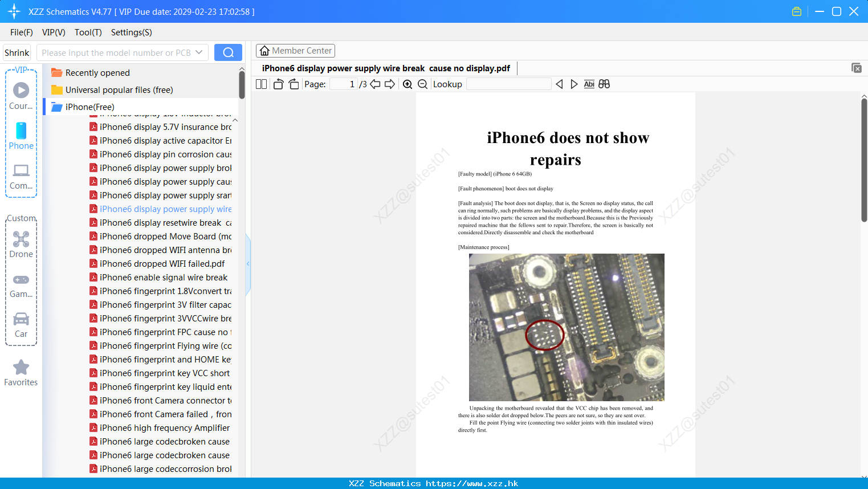Open the Member Center

[295, 51]
